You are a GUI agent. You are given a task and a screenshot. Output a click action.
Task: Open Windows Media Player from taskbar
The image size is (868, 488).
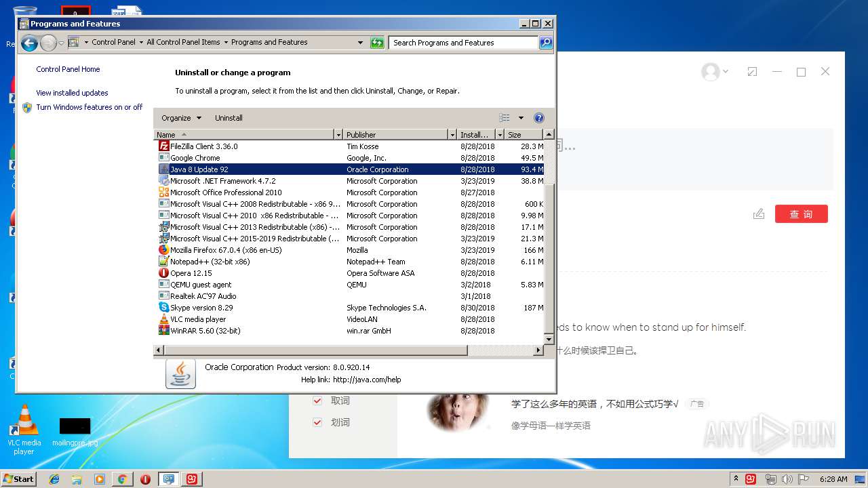[100, 479]
